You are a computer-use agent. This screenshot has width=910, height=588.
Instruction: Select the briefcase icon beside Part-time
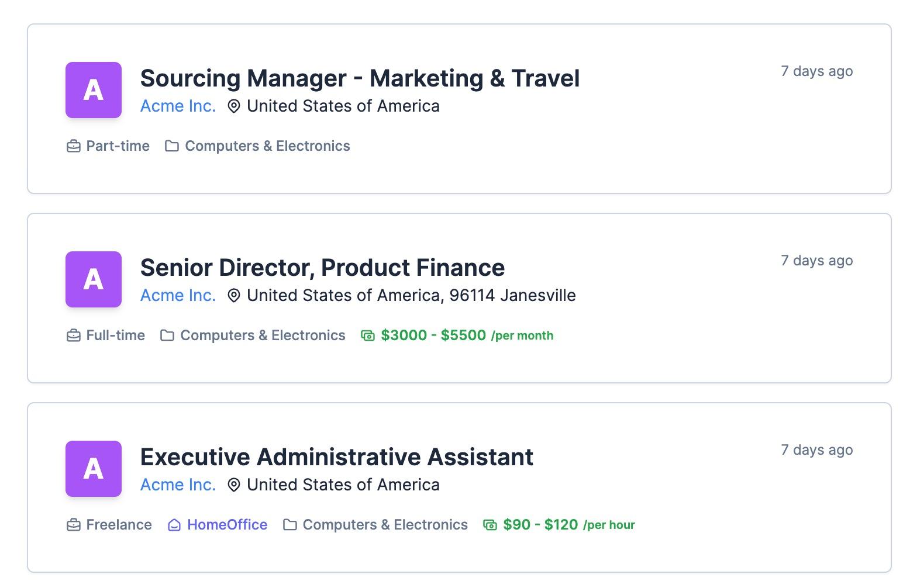tap(73, 146)
